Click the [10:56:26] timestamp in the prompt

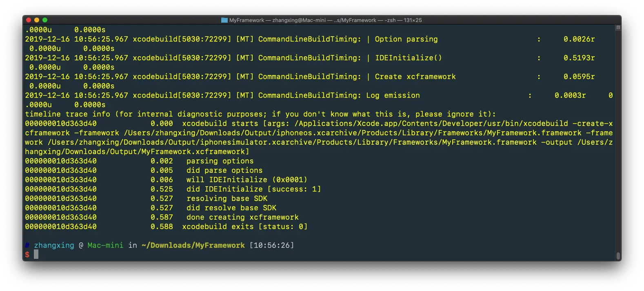point(272,245)
